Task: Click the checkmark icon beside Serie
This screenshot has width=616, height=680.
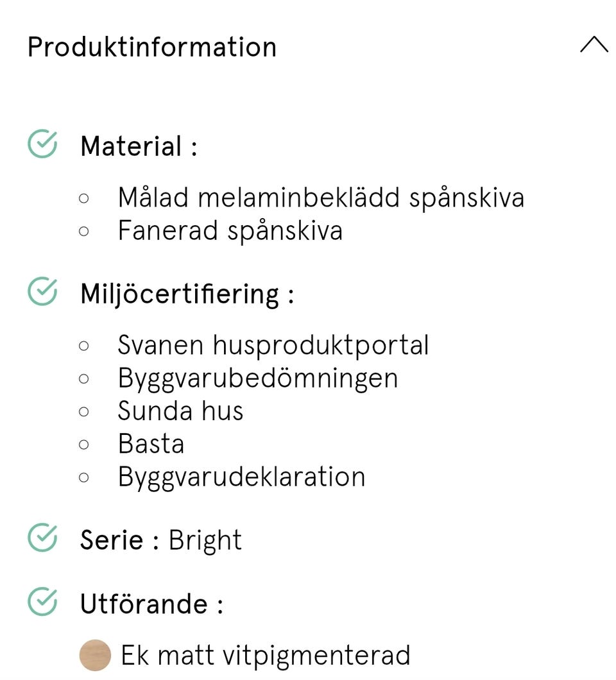Action: pyautogui.click(x=42, y=538)
